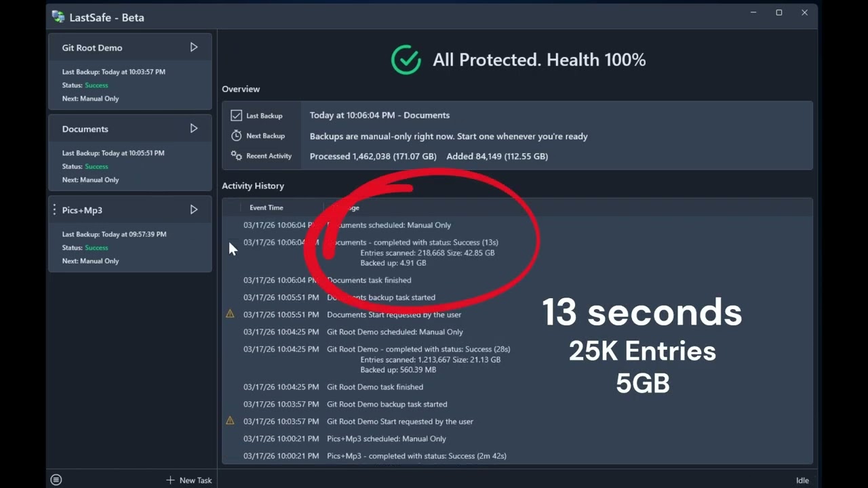Click 'Last Backup: Today at 09:57:39 PM' text
This screenshot has height=488, width=868.
tap(114, 235)
